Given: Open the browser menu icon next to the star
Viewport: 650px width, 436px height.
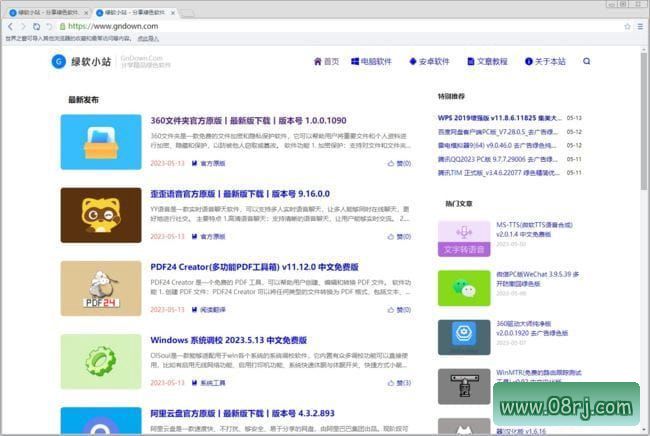Looking at the screenshot, I should [x=640, y=27].
